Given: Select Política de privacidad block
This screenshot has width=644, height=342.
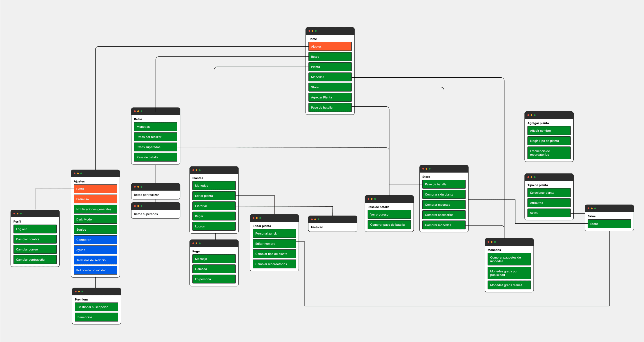Looking at the screenshot, I should (95, 270).
